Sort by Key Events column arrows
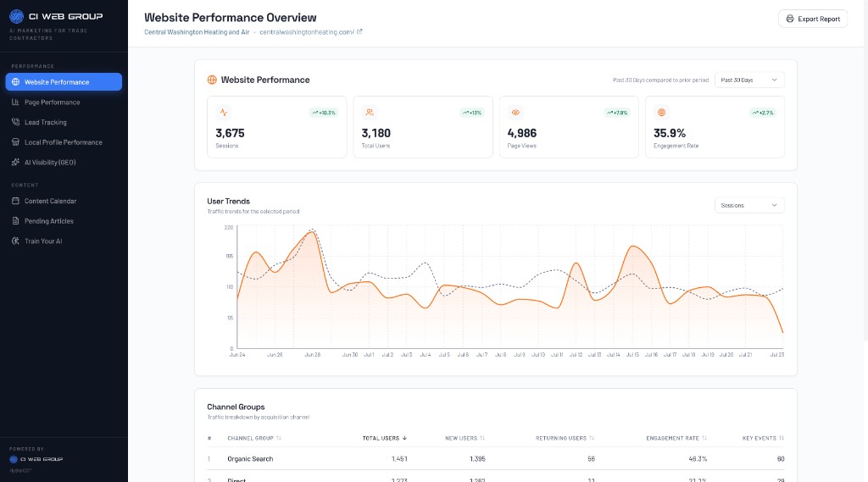 781,438
